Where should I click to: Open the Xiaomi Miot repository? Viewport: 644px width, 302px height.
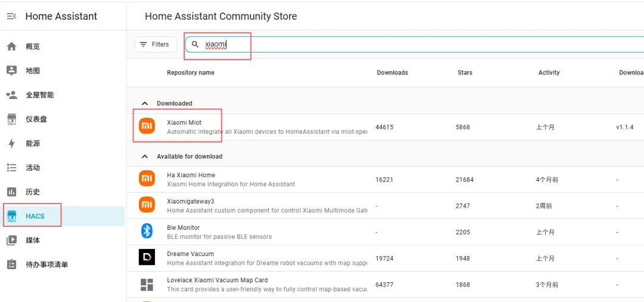[x=385, y=127]
